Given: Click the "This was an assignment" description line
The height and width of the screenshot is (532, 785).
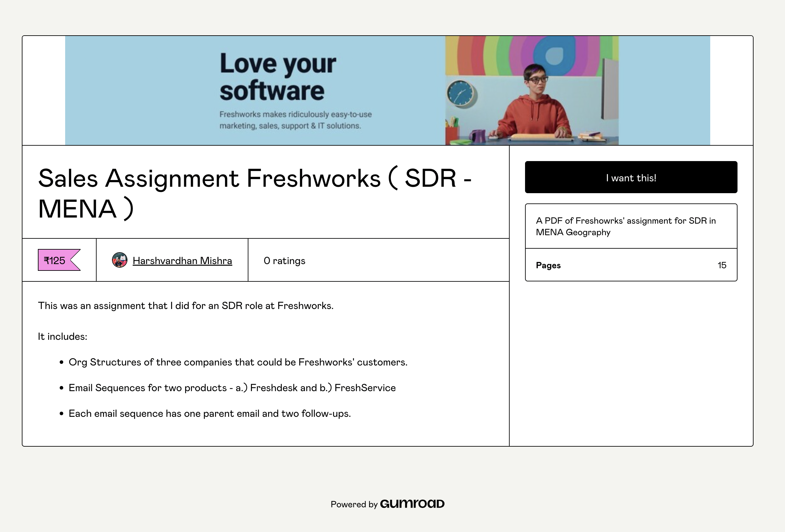Looking at the screenshot, I should click(185, 306).
